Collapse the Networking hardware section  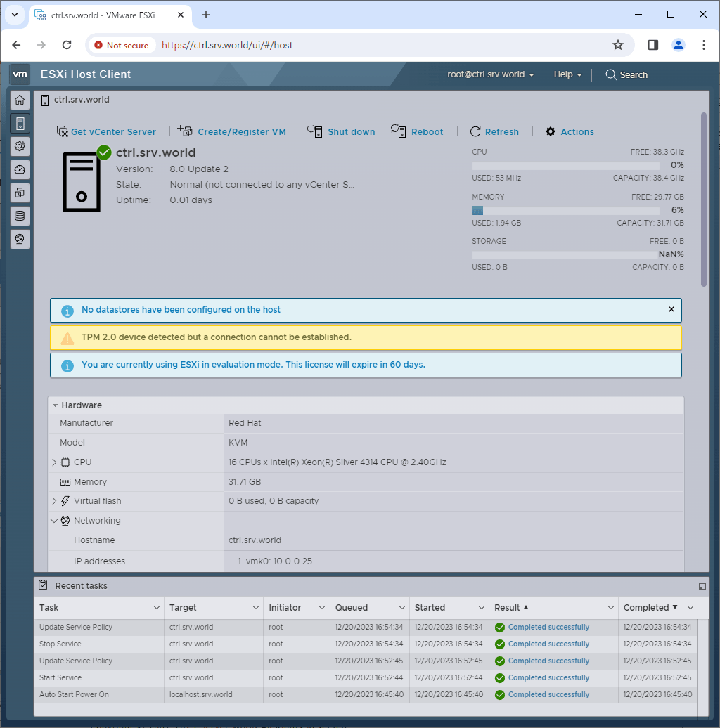click(x=54, y=520)
